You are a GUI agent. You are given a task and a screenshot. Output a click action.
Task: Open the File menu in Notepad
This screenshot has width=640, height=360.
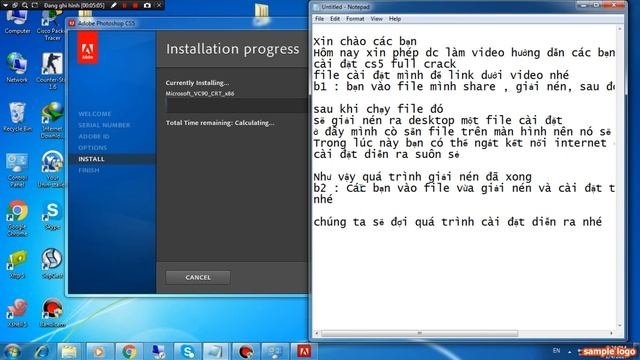pyautogui.click(x=320, y=19)
